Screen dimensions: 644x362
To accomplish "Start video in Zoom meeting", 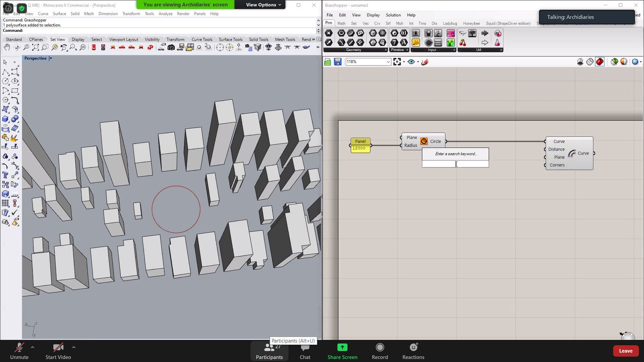I will point(58,351).
